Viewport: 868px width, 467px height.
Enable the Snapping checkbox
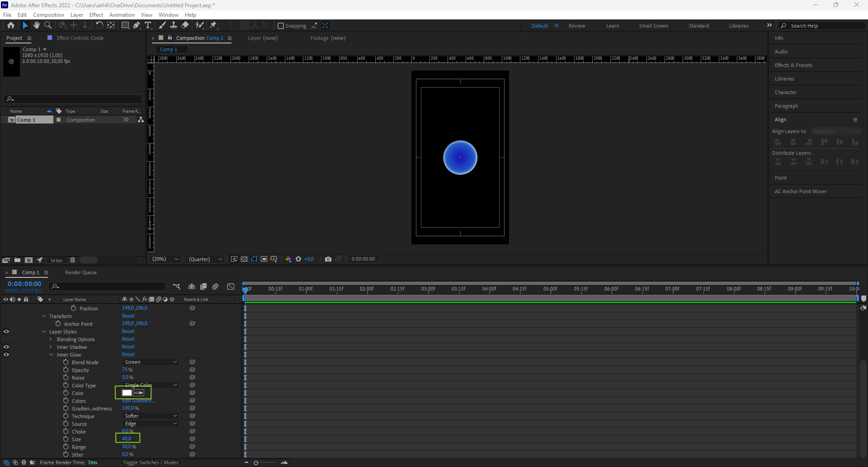pyautogui.click(x=281, y=26)
